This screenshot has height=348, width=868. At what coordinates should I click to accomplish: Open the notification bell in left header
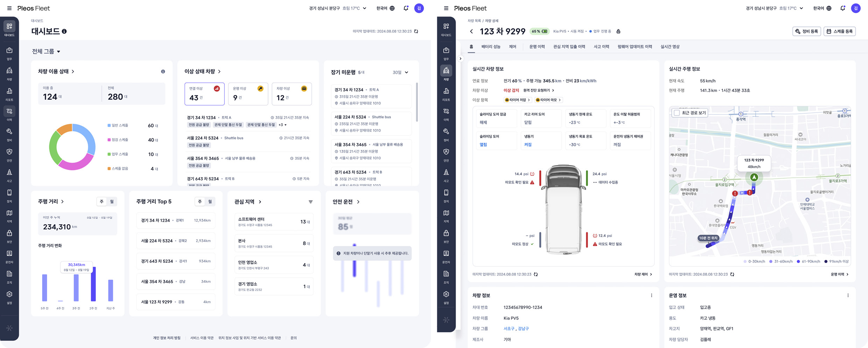coord(406,8)
